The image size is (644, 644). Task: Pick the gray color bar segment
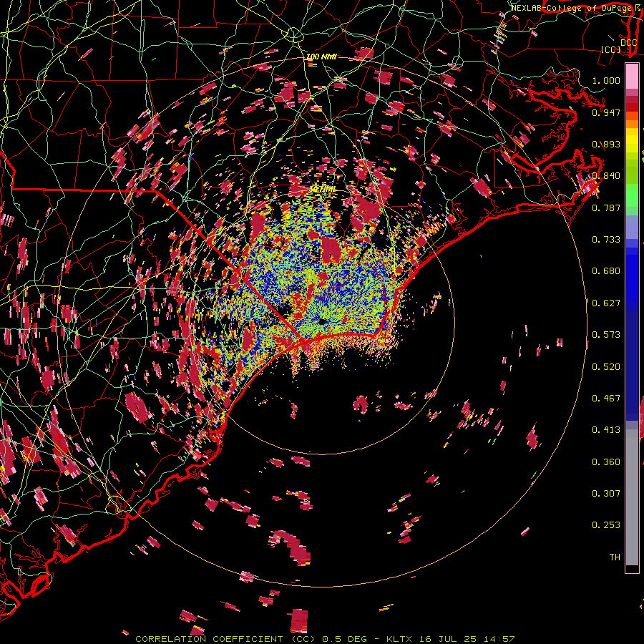point(632,497)
